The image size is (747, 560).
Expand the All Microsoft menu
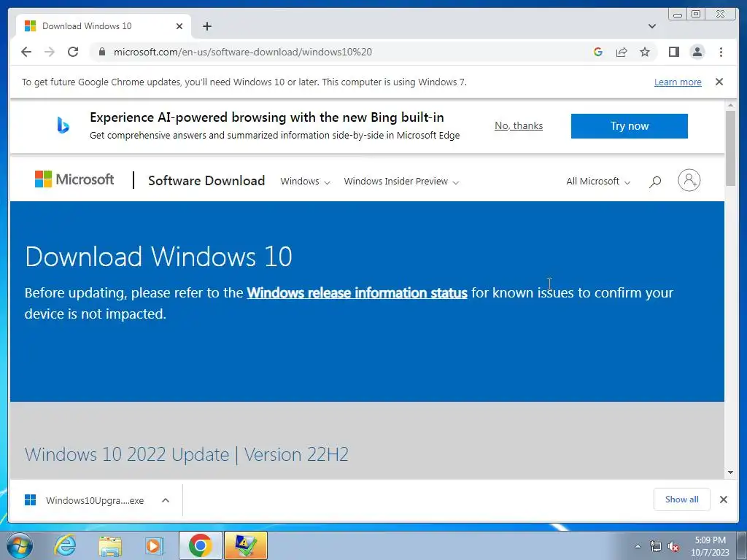[598, 182]
